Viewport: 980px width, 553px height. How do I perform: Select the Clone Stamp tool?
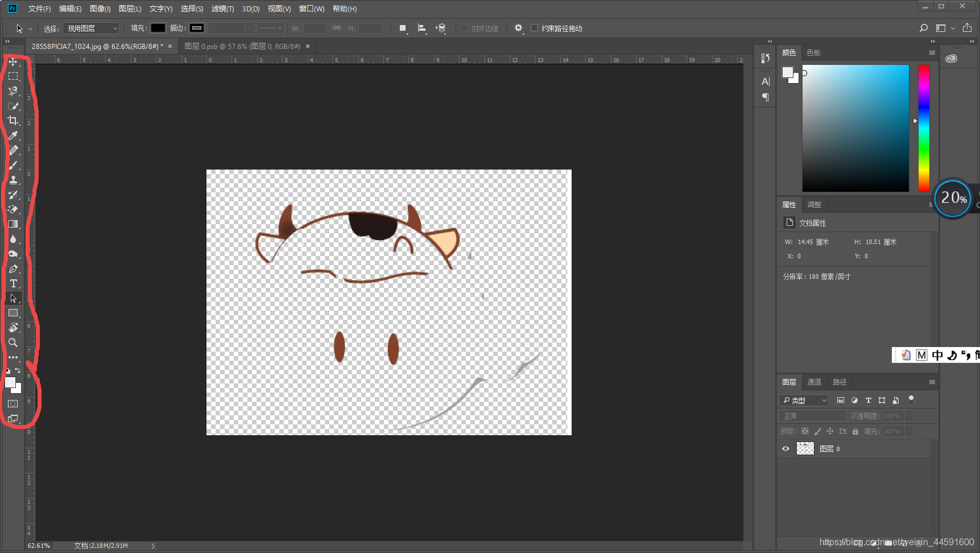pos(13,180)
